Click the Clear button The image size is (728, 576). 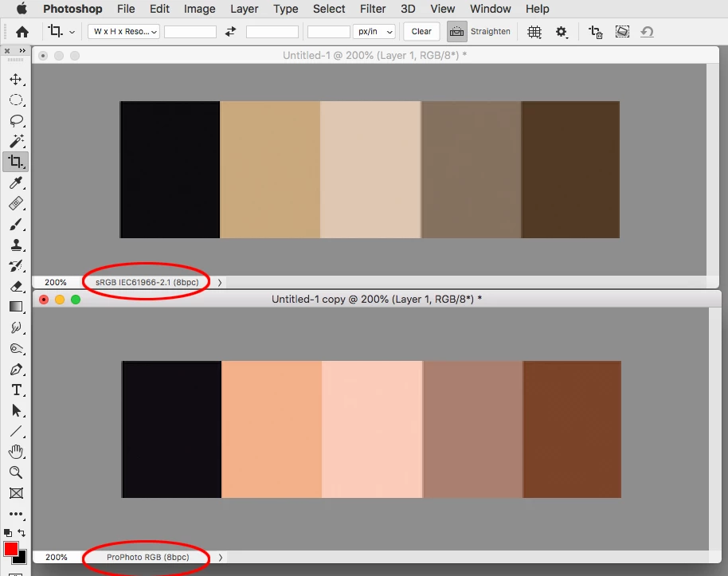[x=421, y=32]
